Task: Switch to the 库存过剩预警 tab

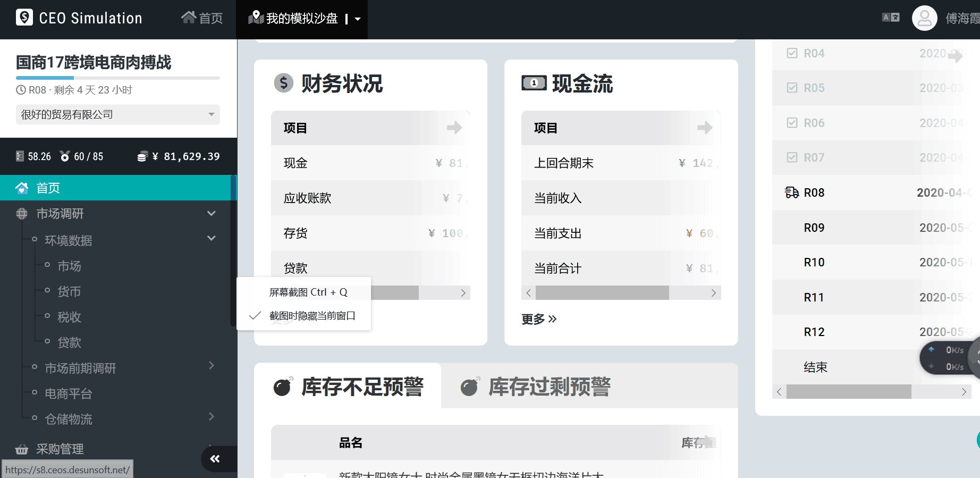Action: [548, 387]
